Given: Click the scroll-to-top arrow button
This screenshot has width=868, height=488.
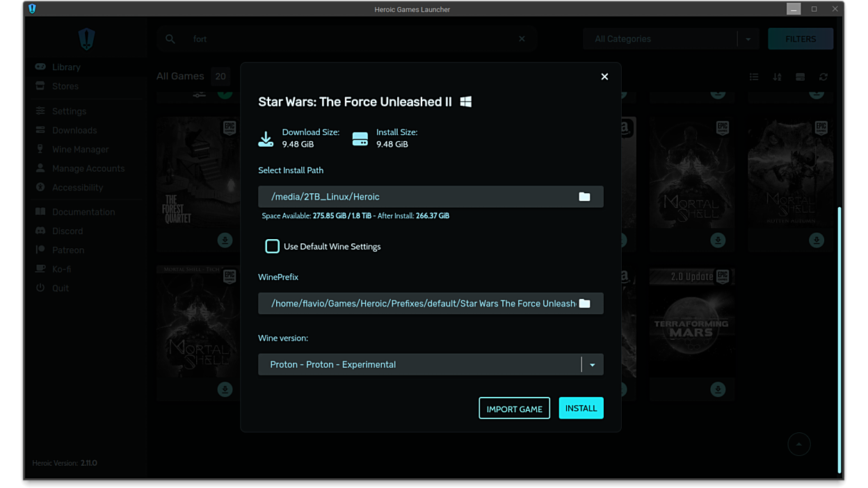Looking at the screenshot, I should coord(799,444).
